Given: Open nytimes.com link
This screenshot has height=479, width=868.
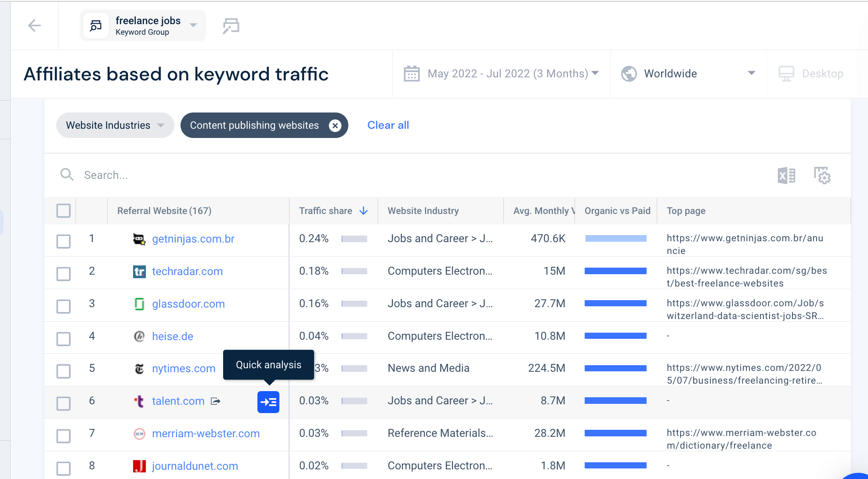Looking at the screenshot, I should [x=184, y=369].
